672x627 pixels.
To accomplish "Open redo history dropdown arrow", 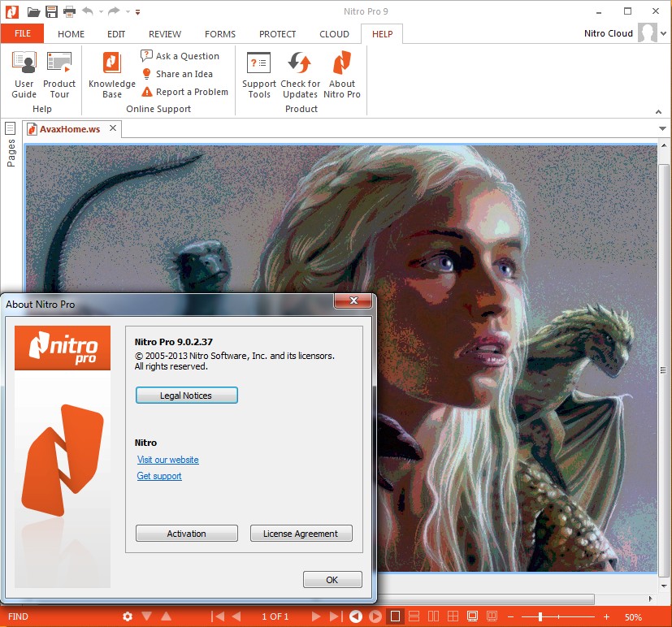I will click(x=128, y=11).
